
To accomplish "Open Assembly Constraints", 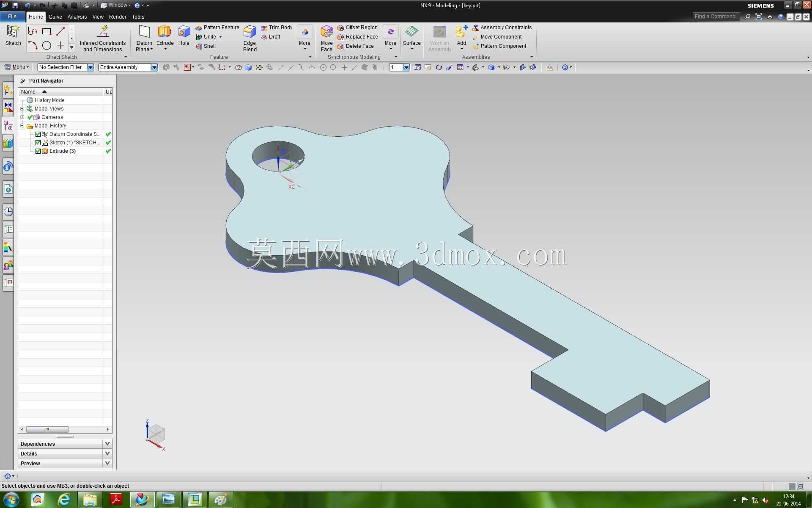I will tap(502, 28).
